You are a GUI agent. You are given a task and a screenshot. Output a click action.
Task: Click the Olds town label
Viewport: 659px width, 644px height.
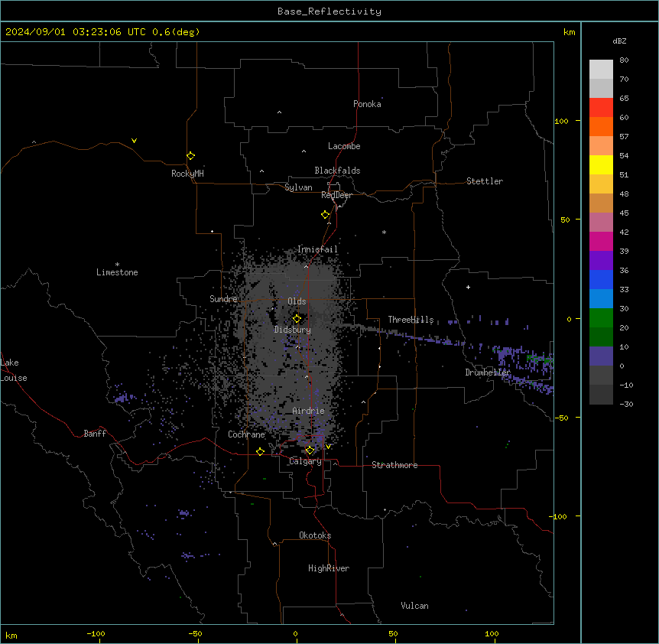tap(297, 301)
